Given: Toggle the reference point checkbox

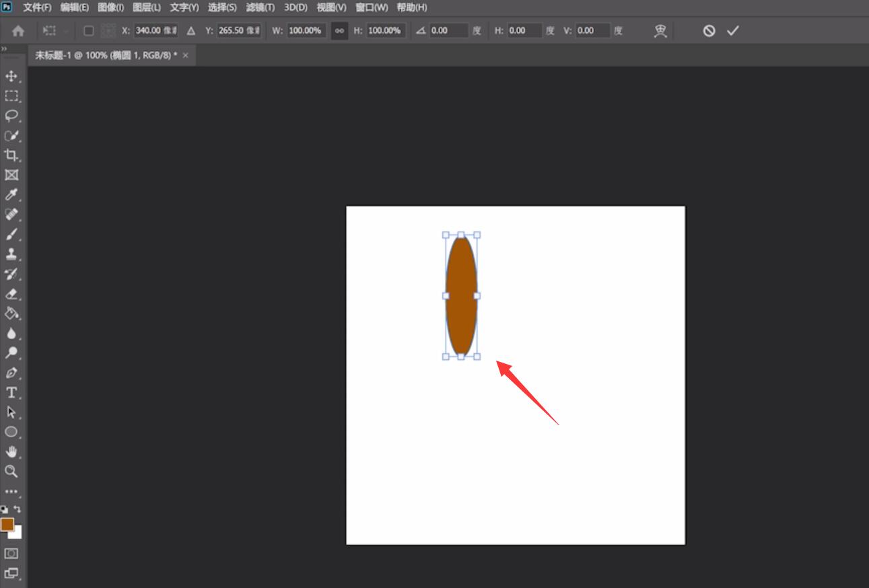Looking at the screenshot, I should 88,31.
